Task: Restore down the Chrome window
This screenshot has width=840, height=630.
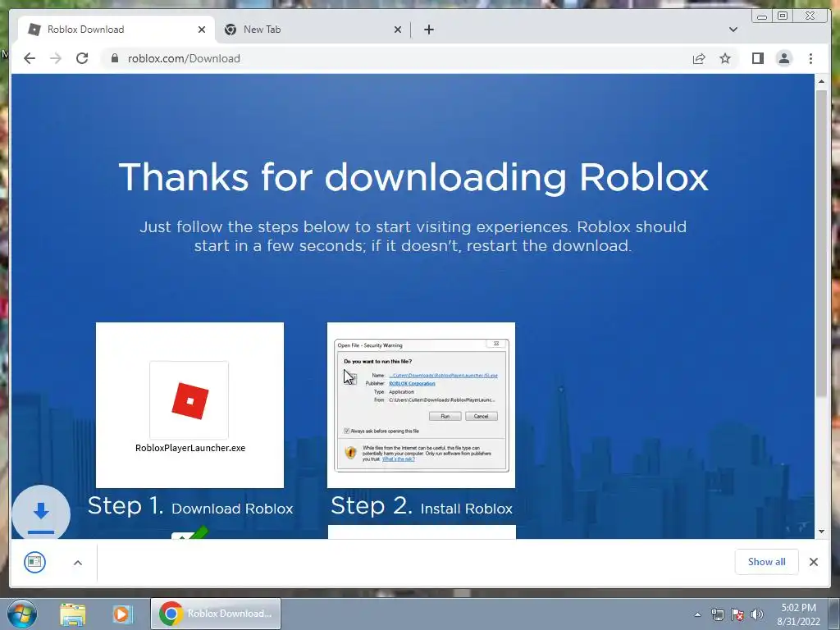Action: pos(782,16)
